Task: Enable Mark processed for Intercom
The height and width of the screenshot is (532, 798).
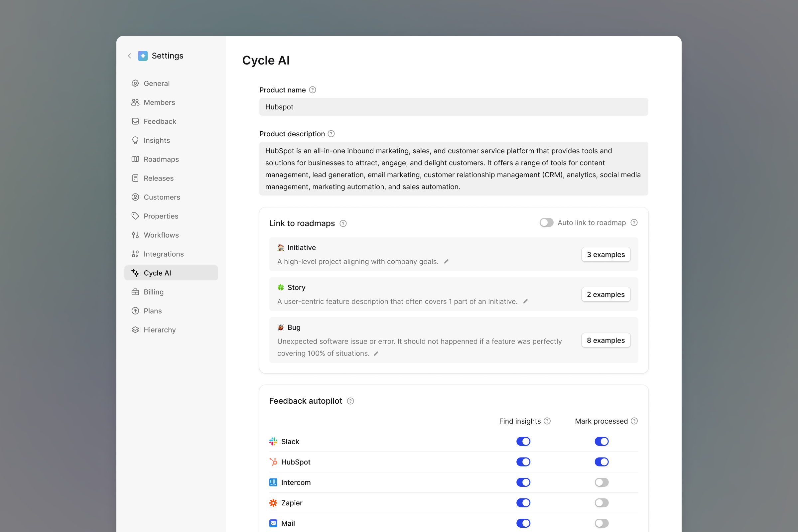Action: pyautogui.click(x=601, y=482)
